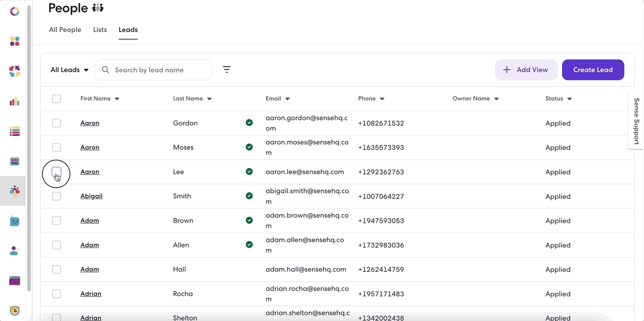Open the four-colored-squares dashboard sidebar icon
The image size is (644, 321).
(14, 41)
